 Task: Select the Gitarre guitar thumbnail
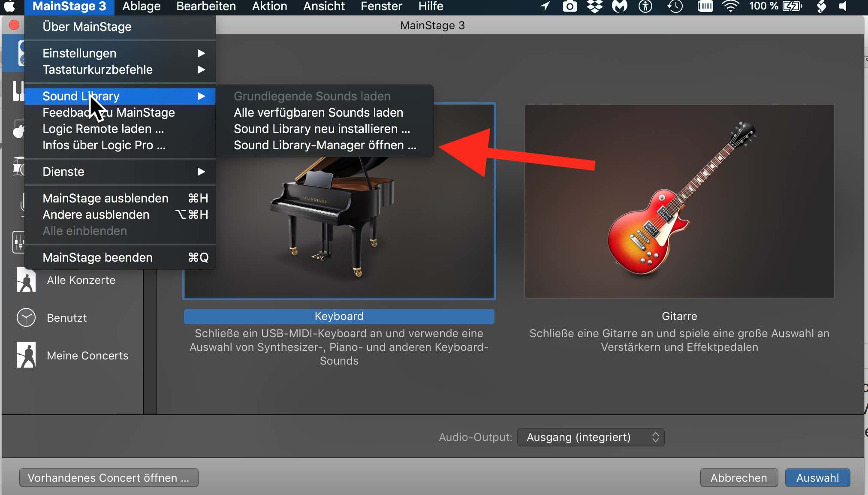679,201
